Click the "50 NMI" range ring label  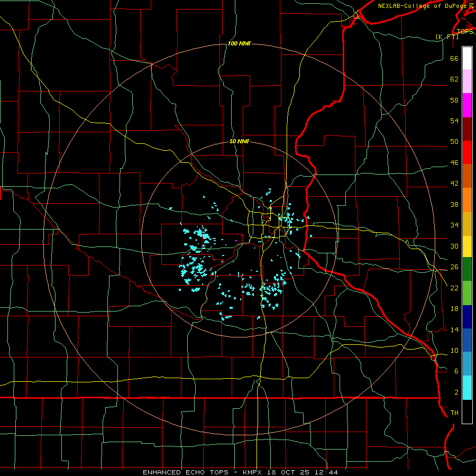tap(239, 141)
